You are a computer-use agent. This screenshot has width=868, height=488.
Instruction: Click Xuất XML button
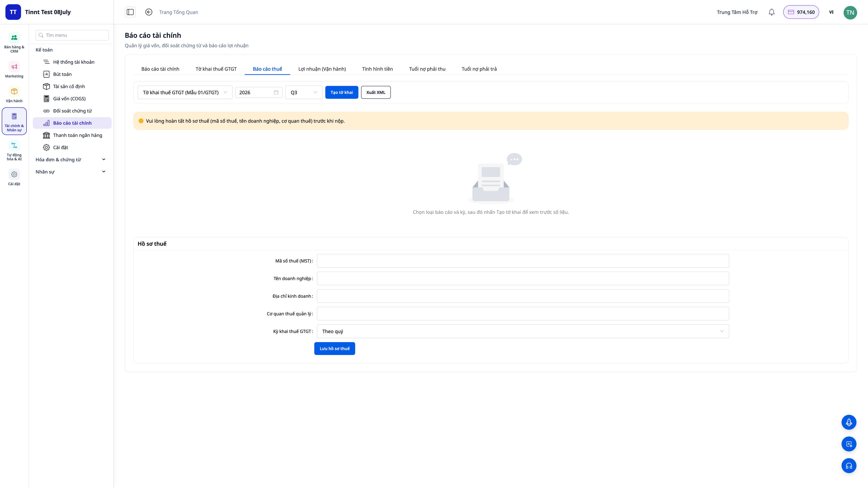click(x=376, y=92)
